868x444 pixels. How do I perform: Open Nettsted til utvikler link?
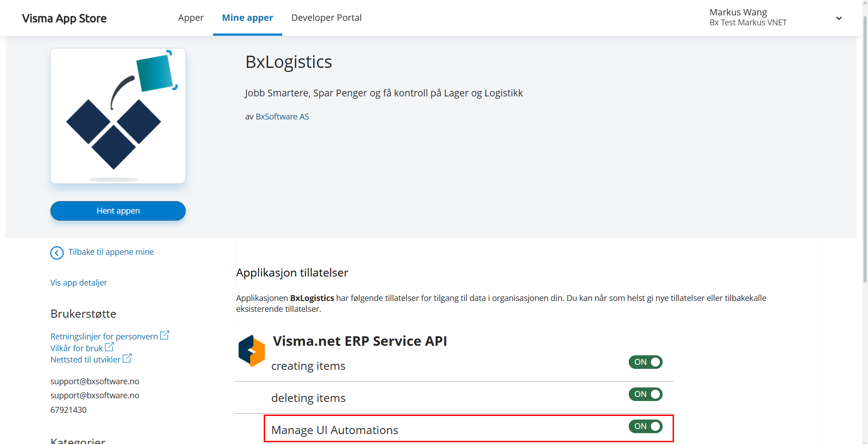click(85, 360)
